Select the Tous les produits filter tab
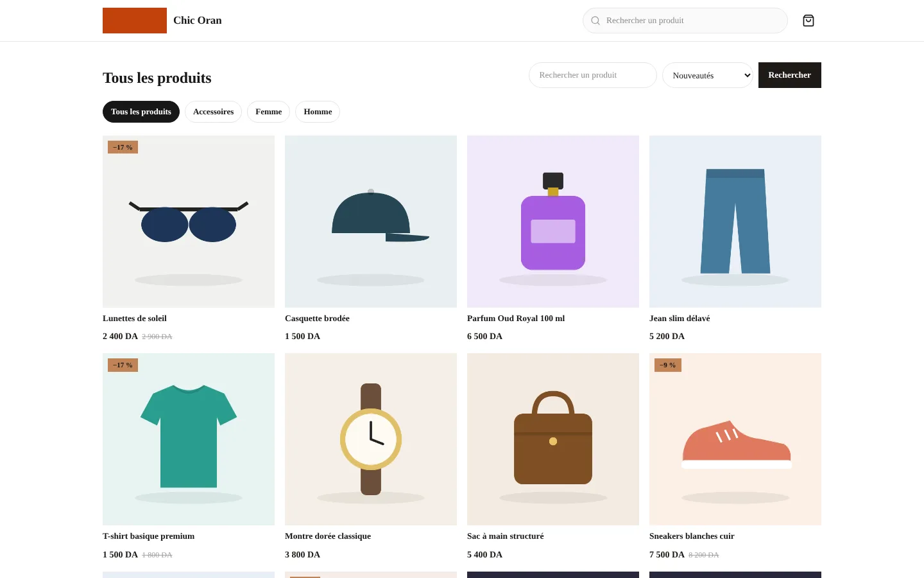 tap(141, 112)
